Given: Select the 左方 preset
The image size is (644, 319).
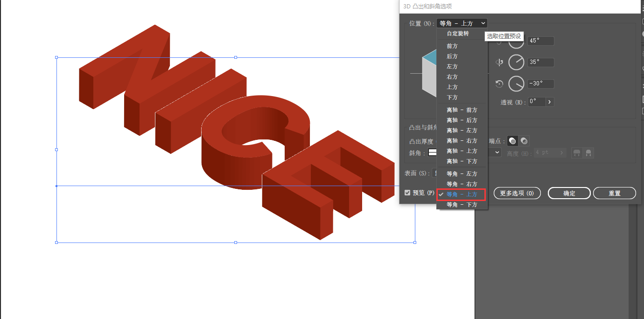Looking at the screenshot, I should pos(462,67).
